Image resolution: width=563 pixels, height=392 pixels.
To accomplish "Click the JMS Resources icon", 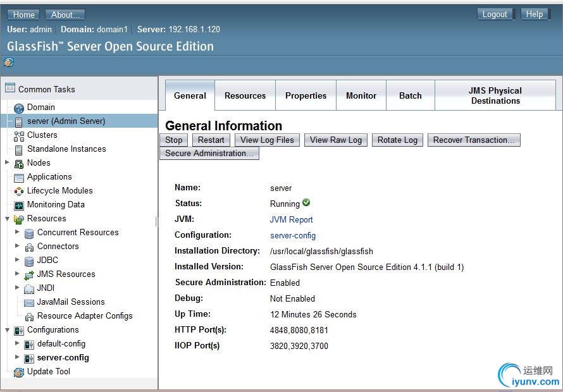I will (29, 275).
